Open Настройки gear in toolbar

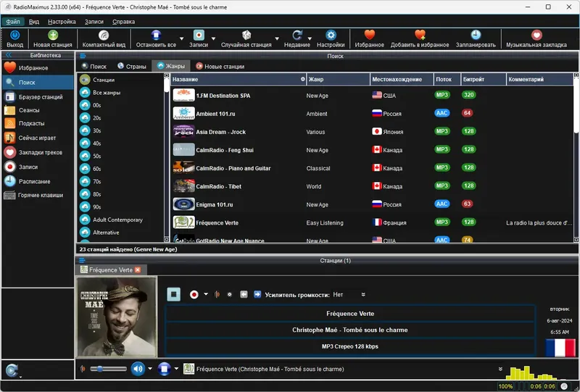pos(331,39)
